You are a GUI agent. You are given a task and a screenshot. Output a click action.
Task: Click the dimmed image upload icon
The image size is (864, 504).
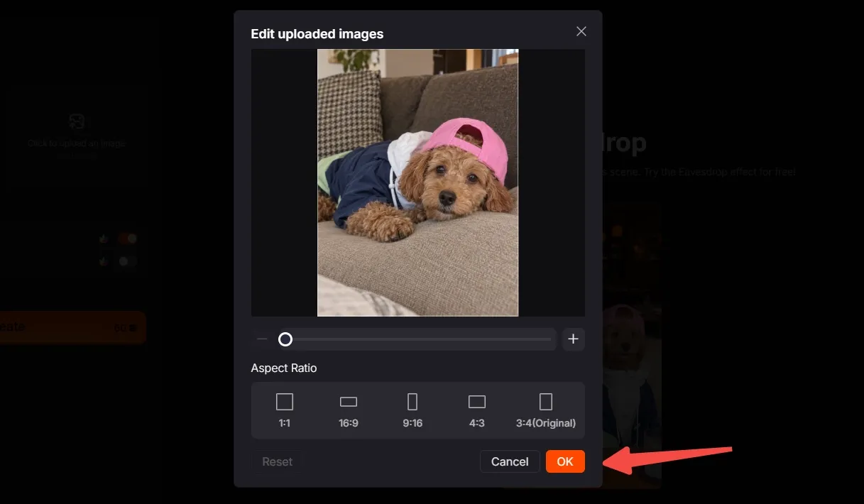click(x=77, y=121)
